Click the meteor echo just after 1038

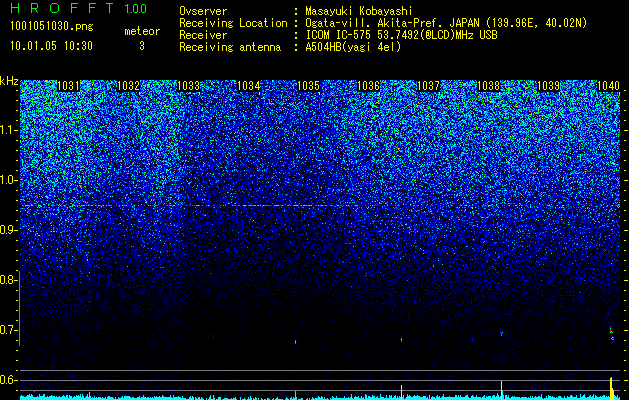coord(501,333)
